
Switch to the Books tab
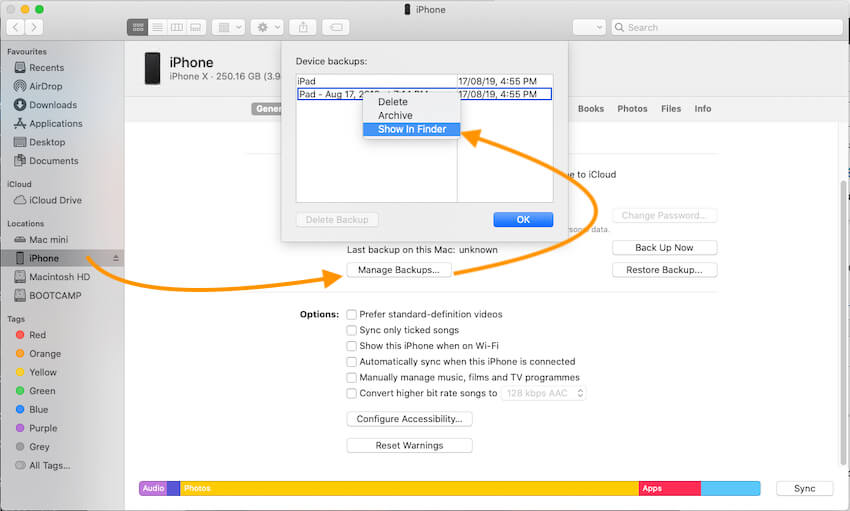click(x=591, y=109)
